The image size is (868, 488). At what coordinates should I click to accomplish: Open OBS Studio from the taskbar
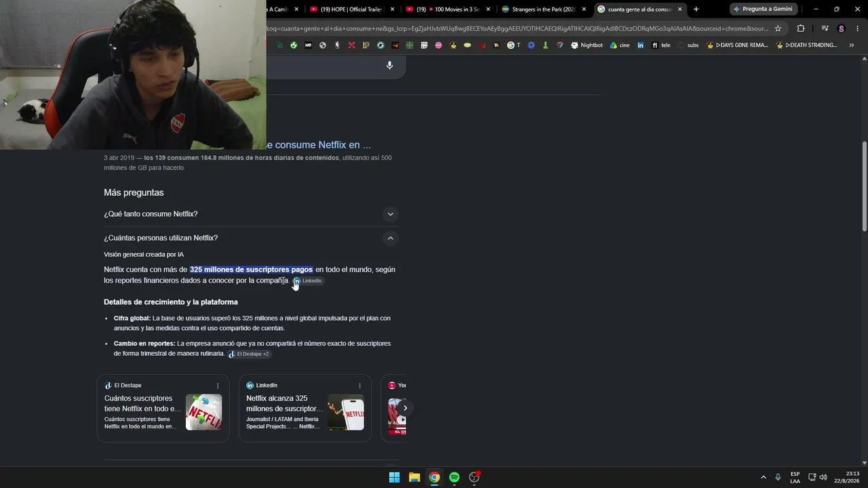click(x=475, y=477)
